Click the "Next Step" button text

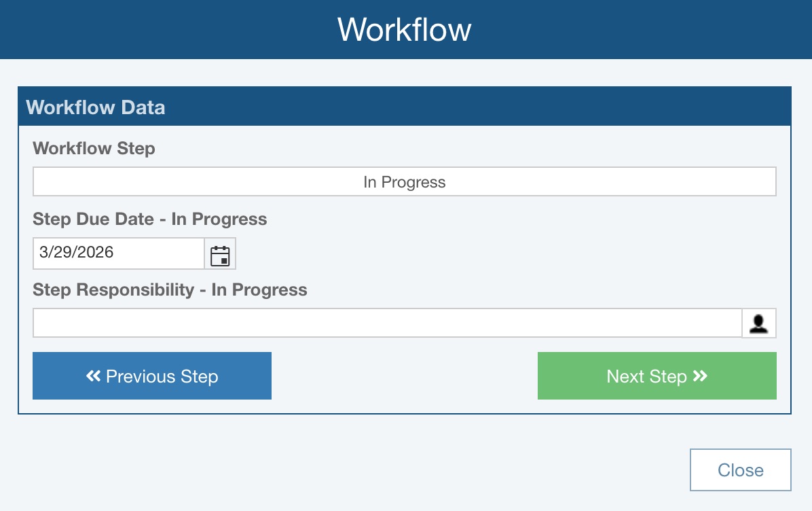(646, 376)
